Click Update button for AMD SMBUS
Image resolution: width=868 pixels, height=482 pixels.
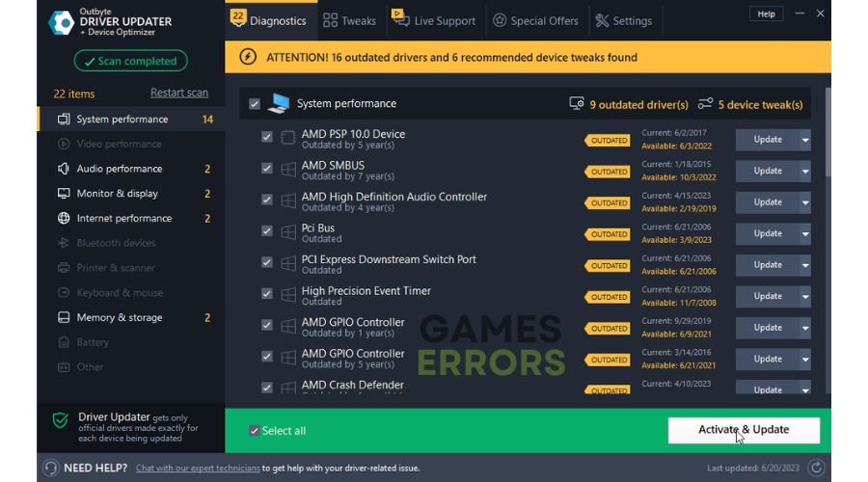[x=768, y=171]
